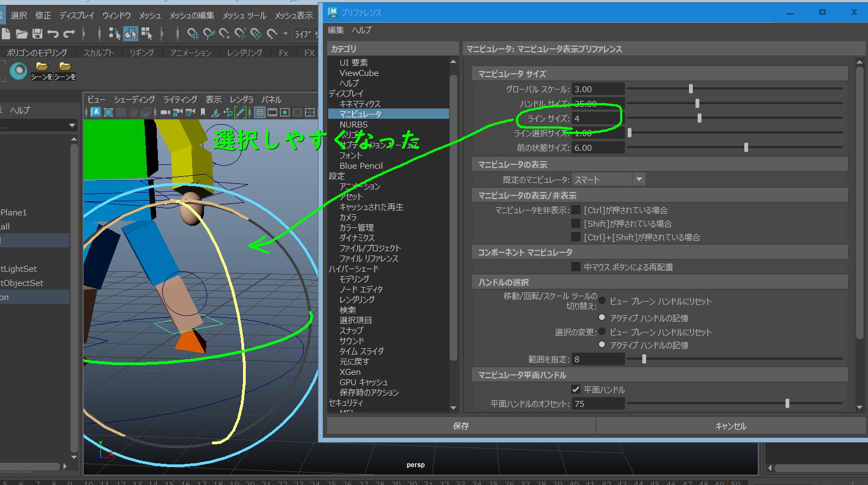Click the 範囲を指定 value field

598,359
